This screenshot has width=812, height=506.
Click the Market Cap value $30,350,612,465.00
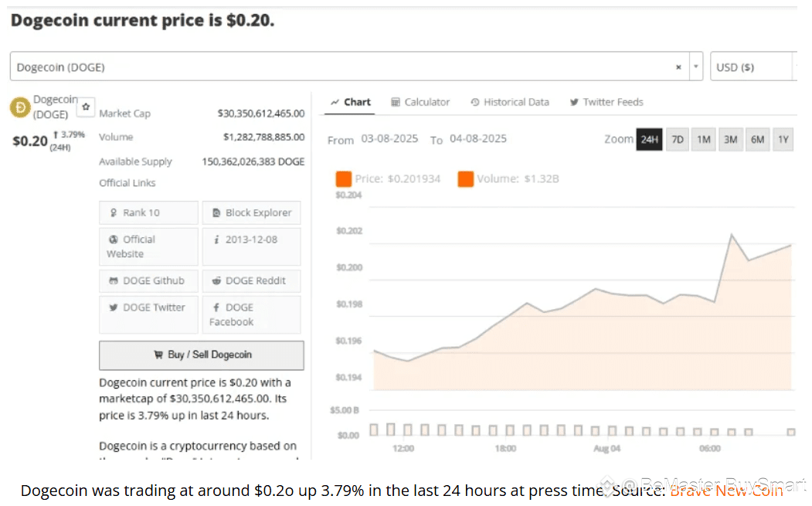pos(261,114)
